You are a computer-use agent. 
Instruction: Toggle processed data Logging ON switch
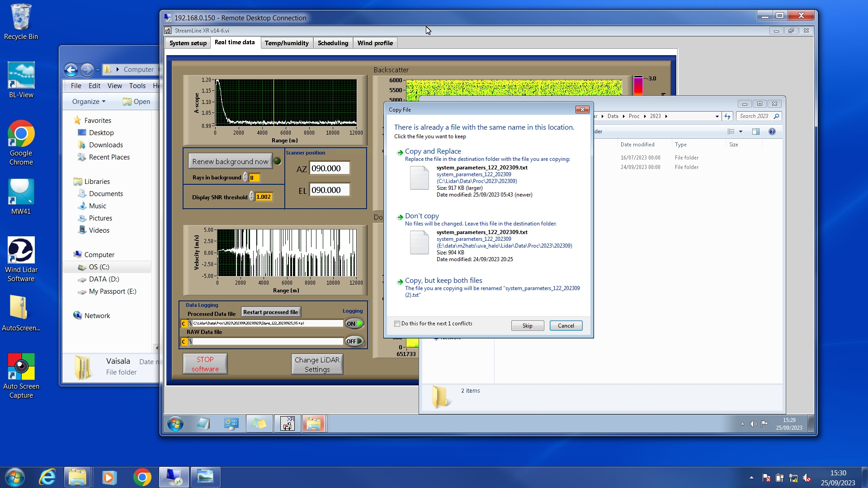coord(354,324)
